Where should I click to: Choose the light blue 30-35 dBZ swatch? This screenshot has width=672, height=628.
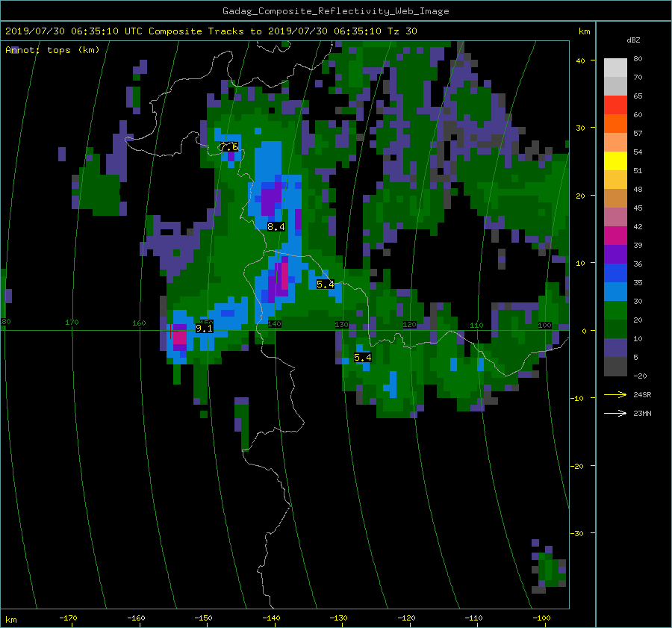click(x=615, y=291)
